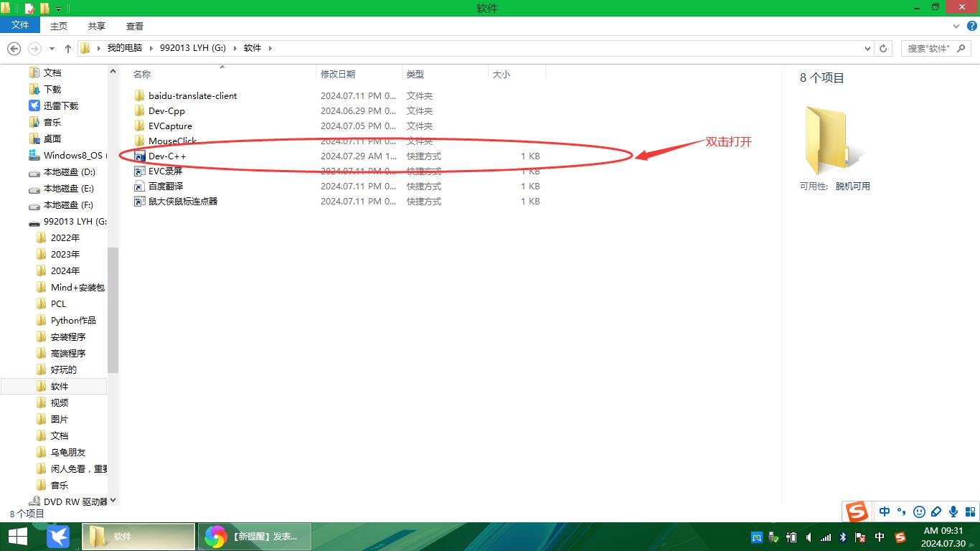Click Properties icon in quick access toolbar
Viewport: 980px width, 551px height.
29,9
